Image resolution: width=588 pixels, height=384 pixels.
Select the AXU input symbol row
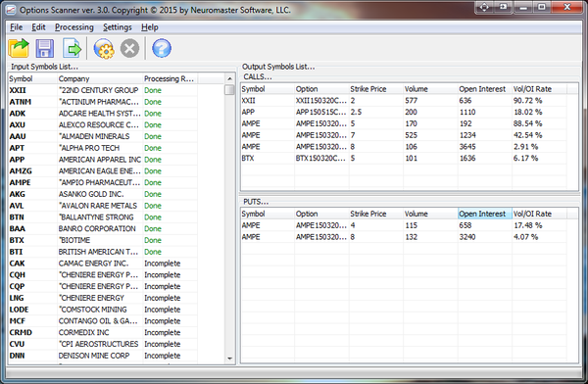click(103, 124)
